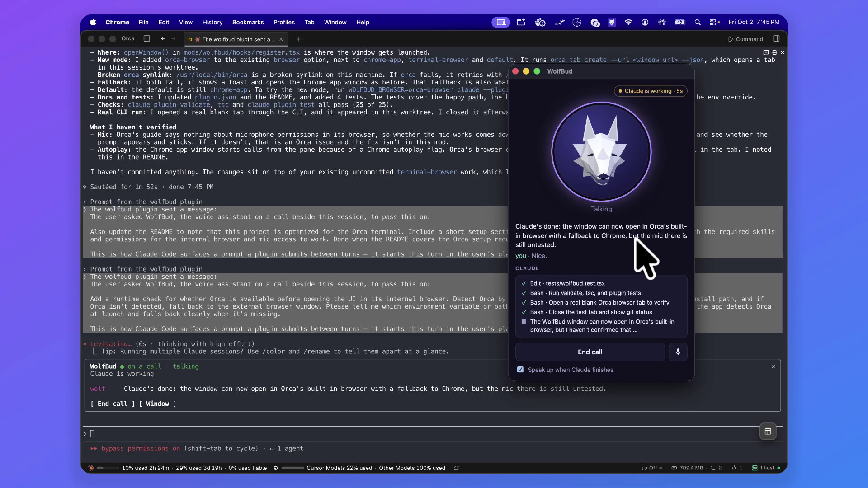Click '[ Window ]' in the terminal call box

tap(157, 404)
